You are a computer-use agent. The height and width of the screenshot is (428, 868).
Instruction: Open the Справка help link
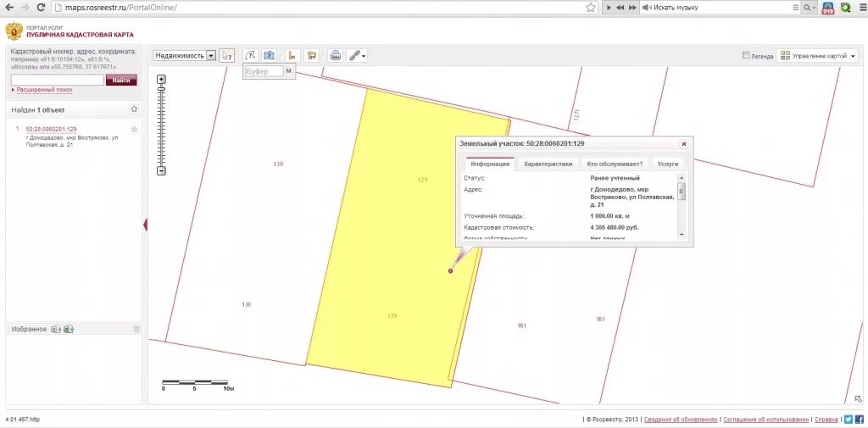click(826, 420)
